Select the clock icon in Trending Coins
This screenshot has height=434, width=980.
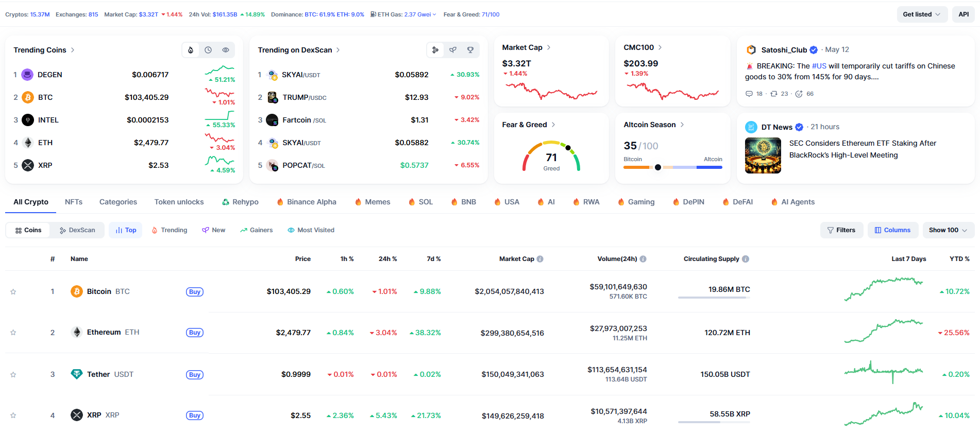[208, 50]
